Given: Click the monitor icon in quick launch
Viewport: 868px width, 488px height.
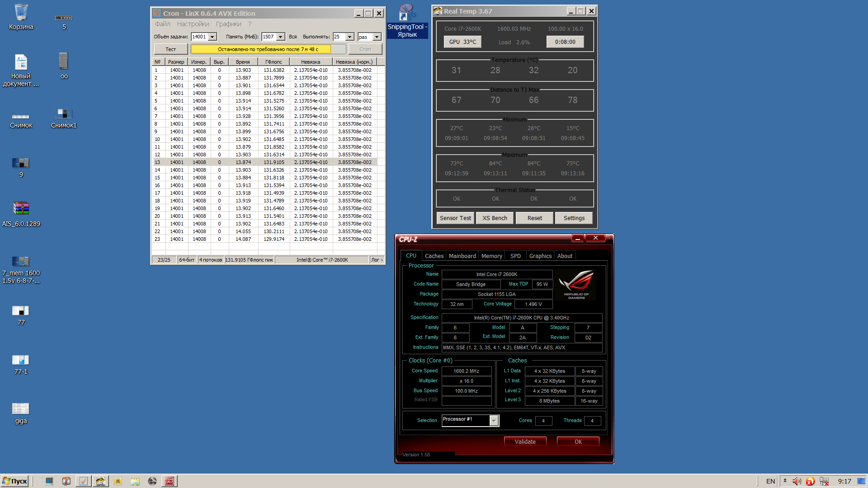Looking at the screenshot, I should (49, 481).
